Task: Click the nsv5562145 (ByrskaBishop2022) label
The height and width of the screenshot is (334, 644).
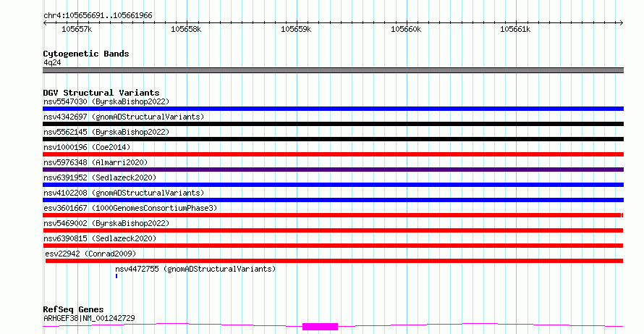Action: tap(106, 132)
